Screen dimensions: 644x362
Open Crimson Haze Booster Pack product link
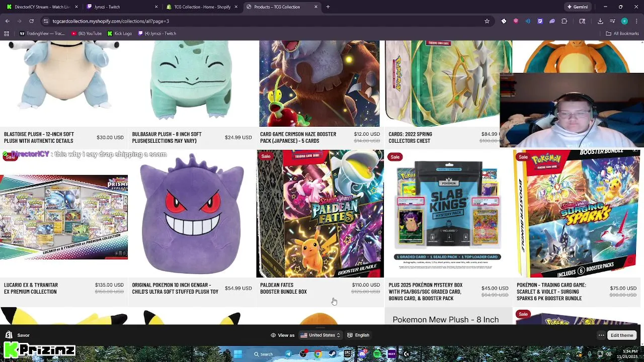(298, 137)
